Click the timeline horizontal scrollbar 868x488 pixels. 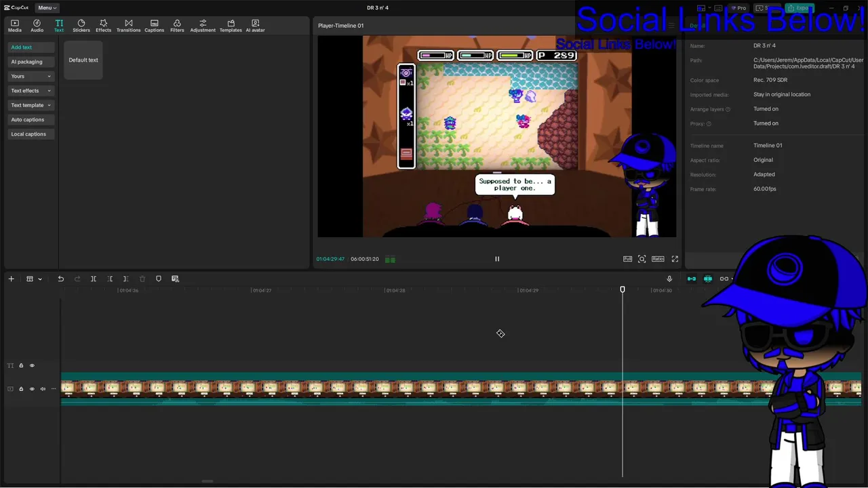pyautogui.click(x=208, y=481)
